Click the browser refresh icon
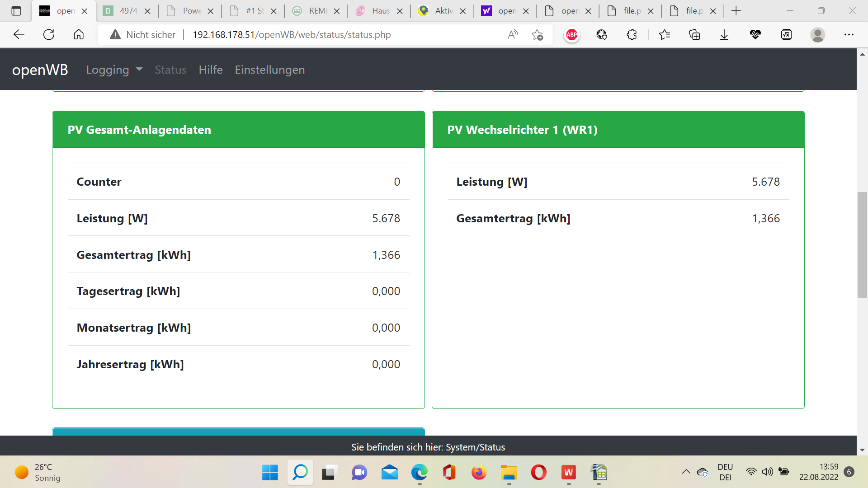868x488 pixels. click(49, 35)
